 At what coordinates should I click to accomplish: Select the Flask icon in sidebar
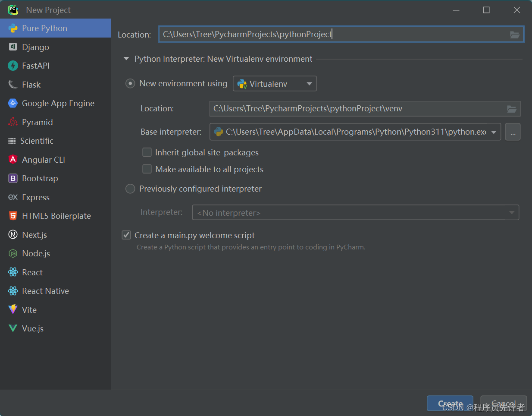13,85
